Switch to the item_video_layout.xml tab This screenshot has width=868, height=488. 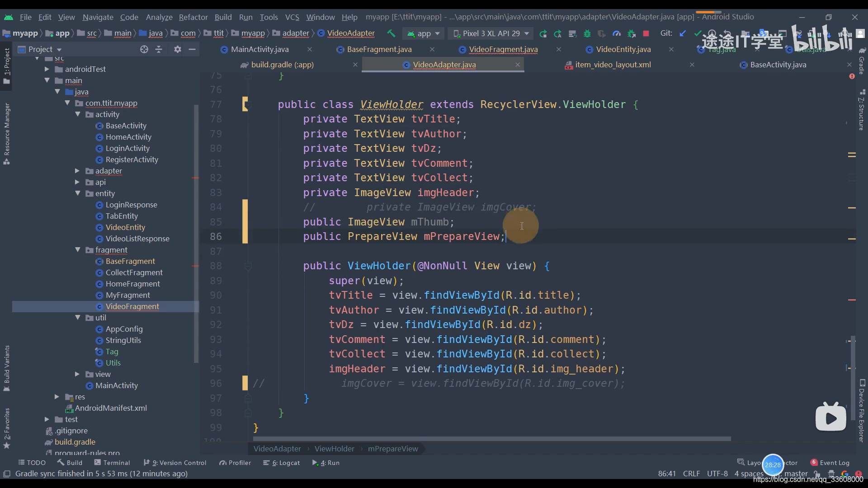[613, 65]
